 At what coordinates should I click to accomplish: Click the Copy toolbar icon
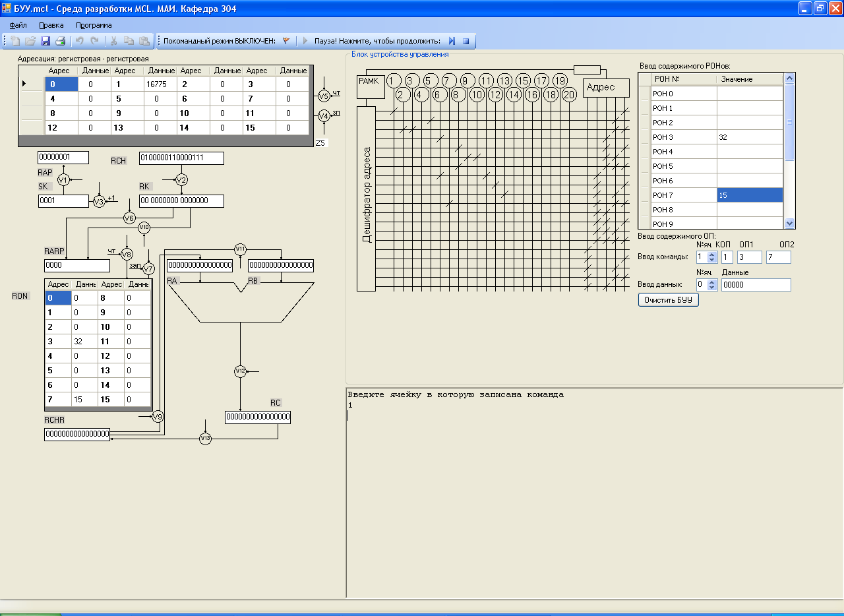click(x=129, y=41)
